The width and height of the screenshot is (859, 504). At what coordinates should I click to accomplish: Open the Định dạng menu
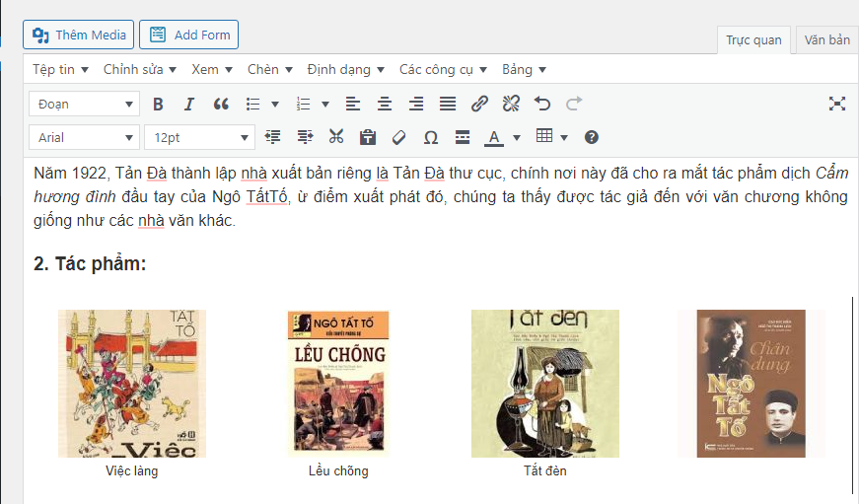coord(345,69)
